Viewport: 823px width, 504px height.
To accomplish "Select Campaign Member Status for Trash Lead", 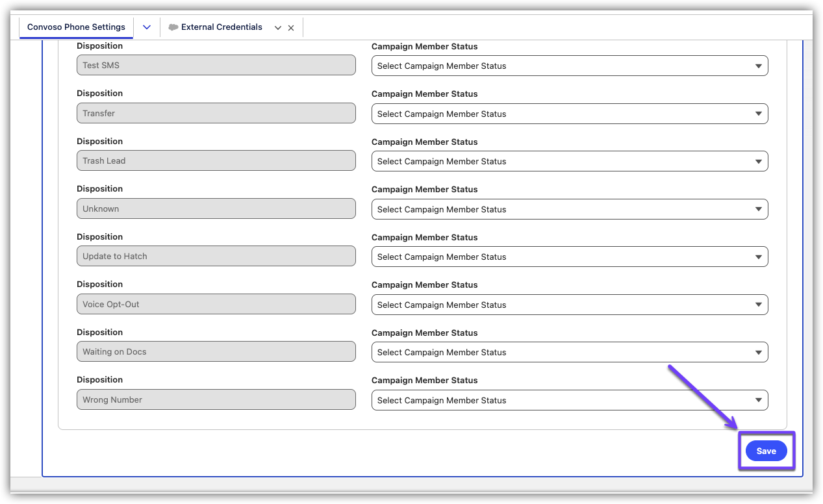I will coord(569,161).
